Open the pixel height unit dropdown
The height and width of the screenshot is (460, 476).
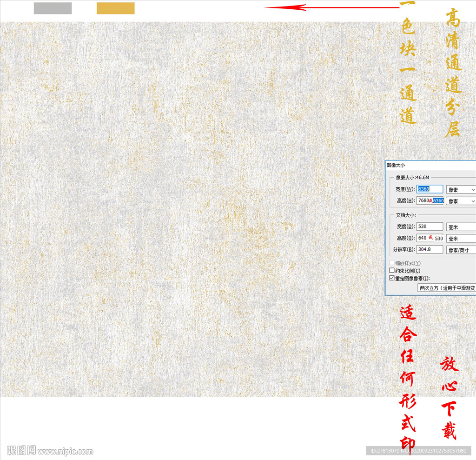click(x=461, y=201)
